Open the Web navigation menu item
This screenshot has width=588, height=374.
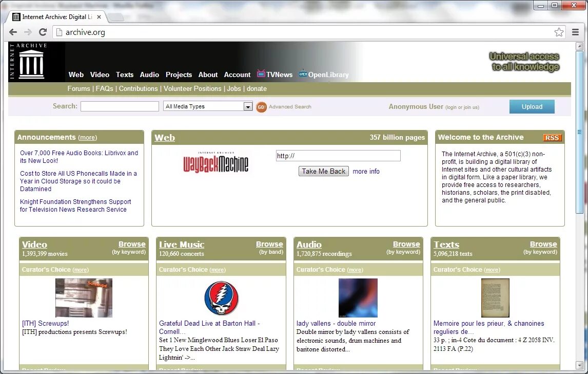(76, 74)
